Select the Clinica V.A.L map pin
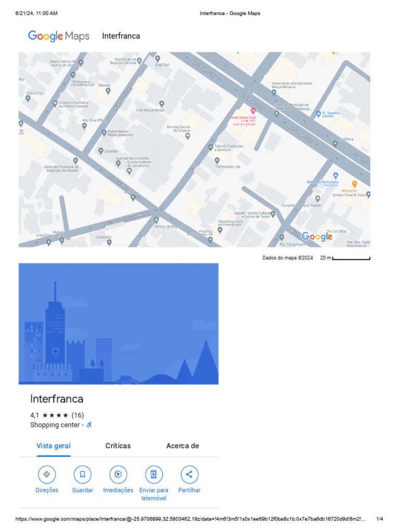 (28, 98)
